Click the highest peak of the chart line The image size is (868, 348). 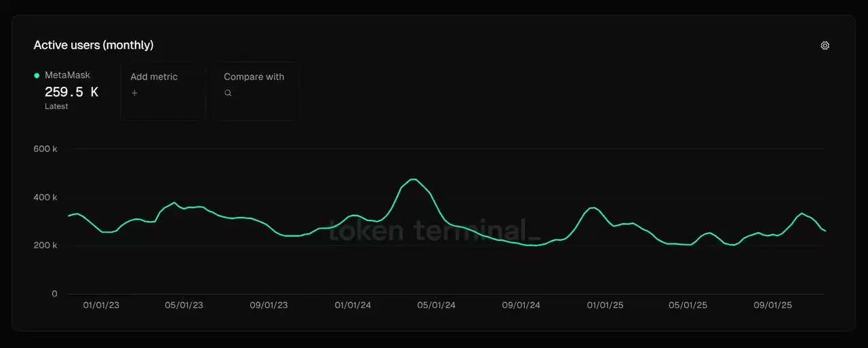tap(413, 179)
